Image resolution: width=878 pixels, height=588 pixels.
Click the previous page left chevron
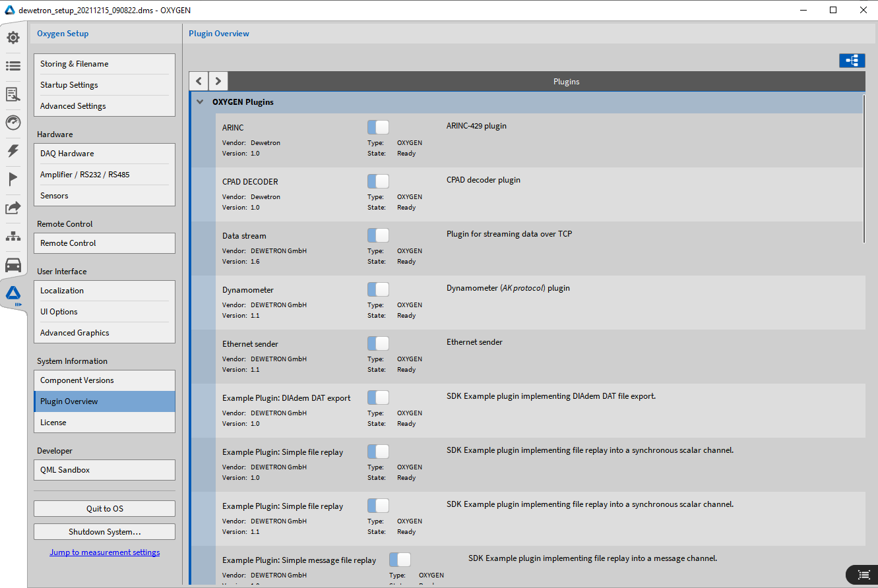pos(199,81)
